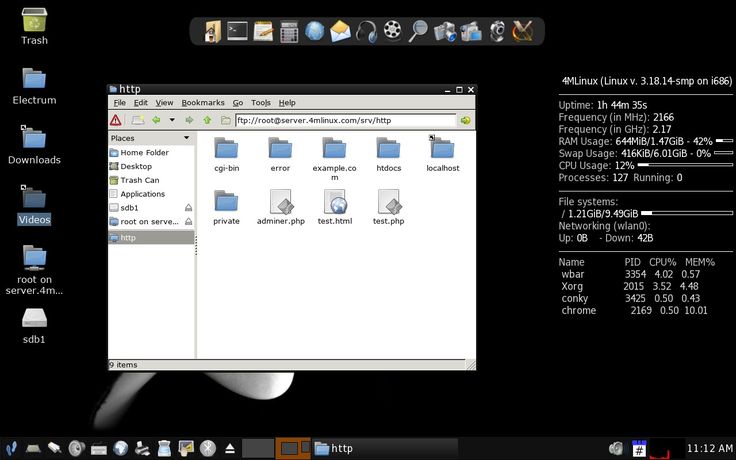Open the back history dropdown arrow
Viewport: 736px width, 460px height.
tap(171, 120)
